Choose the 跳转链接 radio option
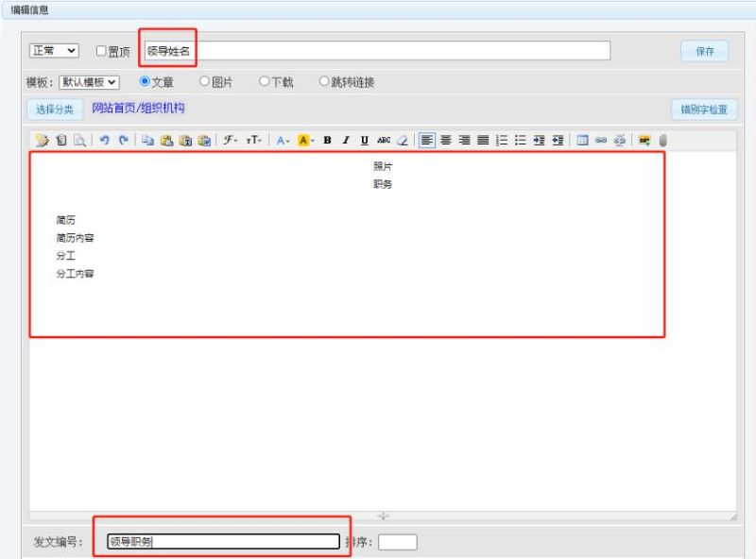The image size is (756, 559). click(x=324, y=82)
